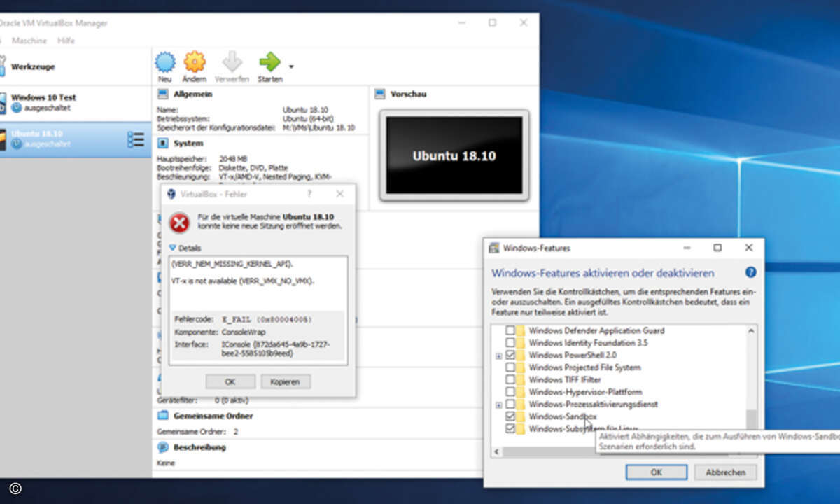Tick Windows-Prozessaktivierungsdienst checkbox

[510, 404]
